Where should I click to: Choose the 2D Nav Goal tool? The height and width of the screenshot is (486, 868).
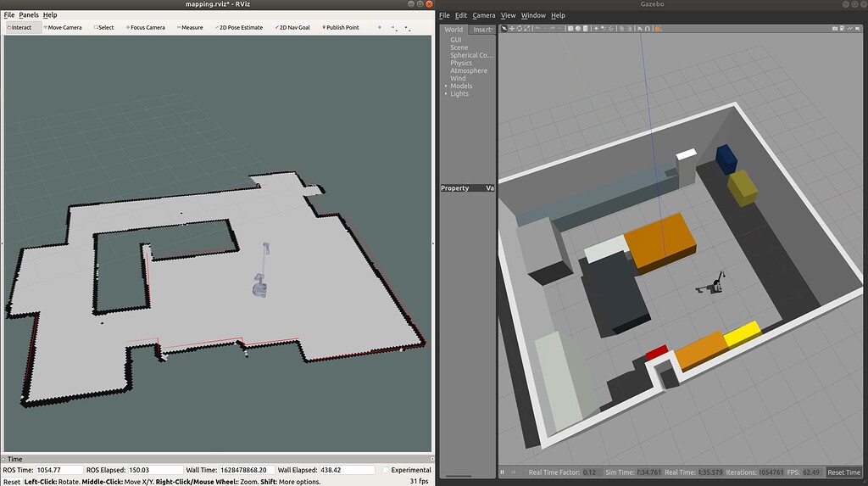293,27
